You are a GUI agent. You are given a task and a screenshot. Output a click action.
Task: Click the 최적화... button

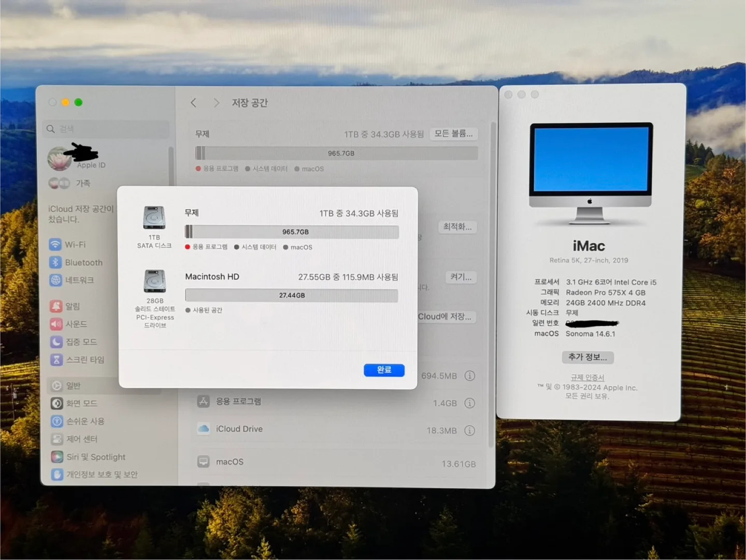pos(457,227)
